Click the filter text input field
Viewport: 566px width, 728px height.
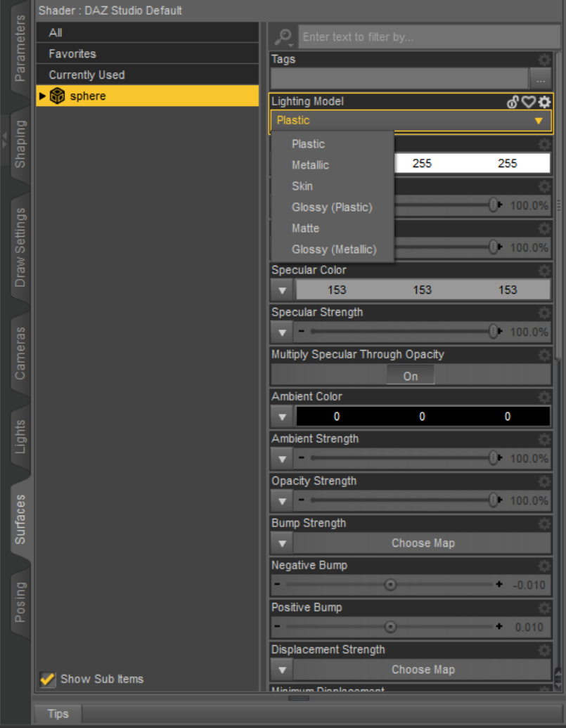click(429, 37)
